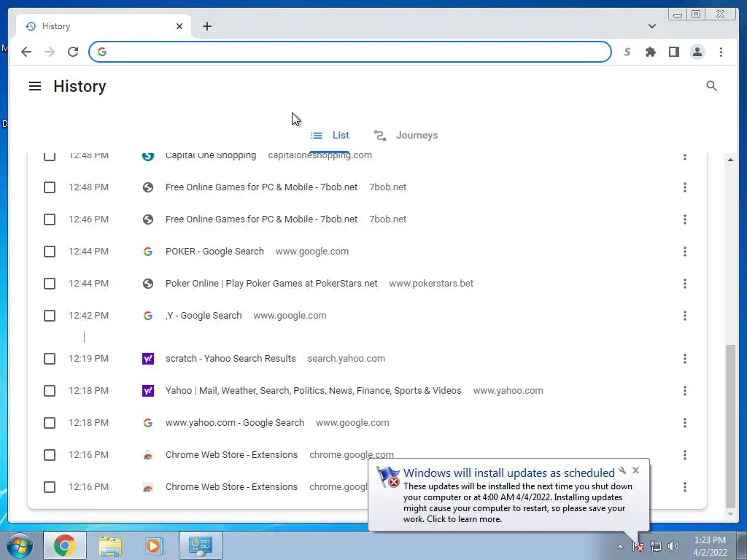
Task: Close the History tab
Action: click(x=179, y=26)
